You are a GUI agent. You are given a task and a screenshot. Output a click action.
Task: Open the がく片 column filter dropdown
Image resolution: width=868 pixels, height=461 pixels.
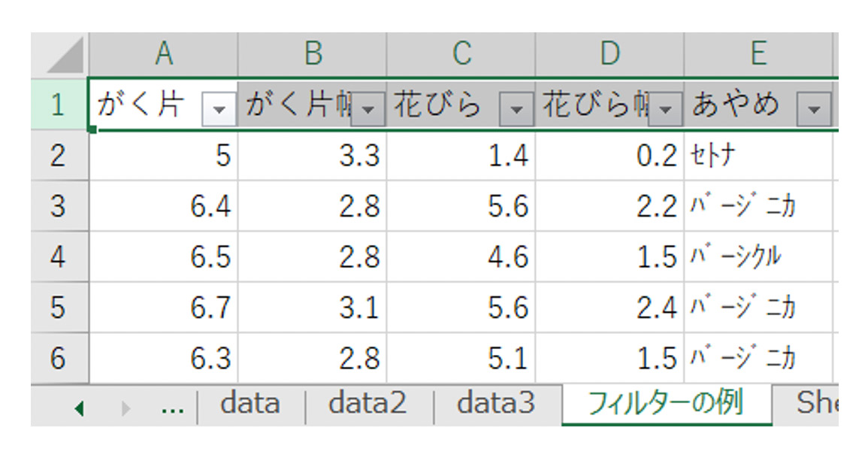coord(219,111)
